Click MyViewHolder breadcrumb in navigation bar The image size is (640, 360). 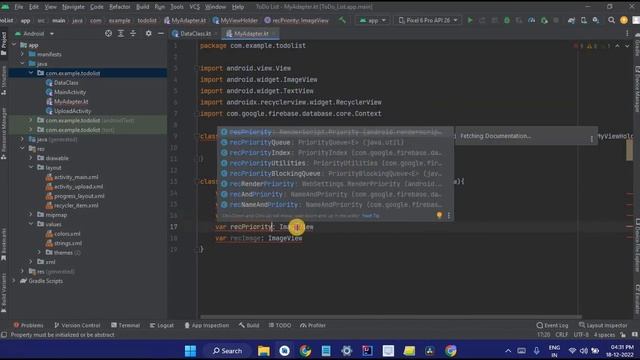coord(235,20)
